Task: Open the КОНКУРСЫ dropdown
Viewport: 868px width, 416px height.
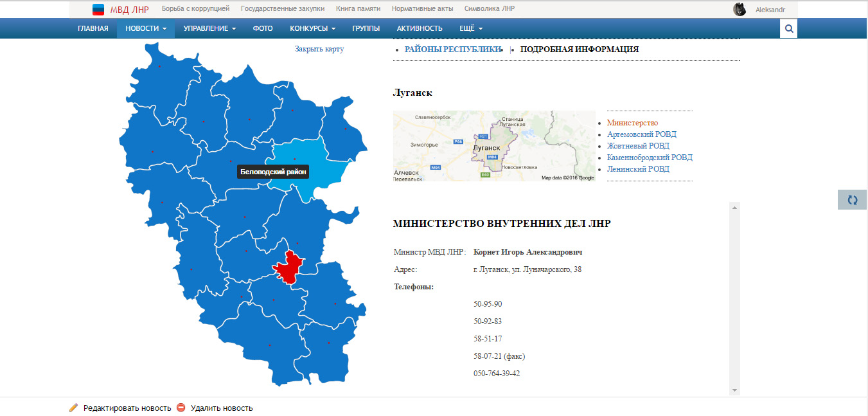Action: coord(312,28)
